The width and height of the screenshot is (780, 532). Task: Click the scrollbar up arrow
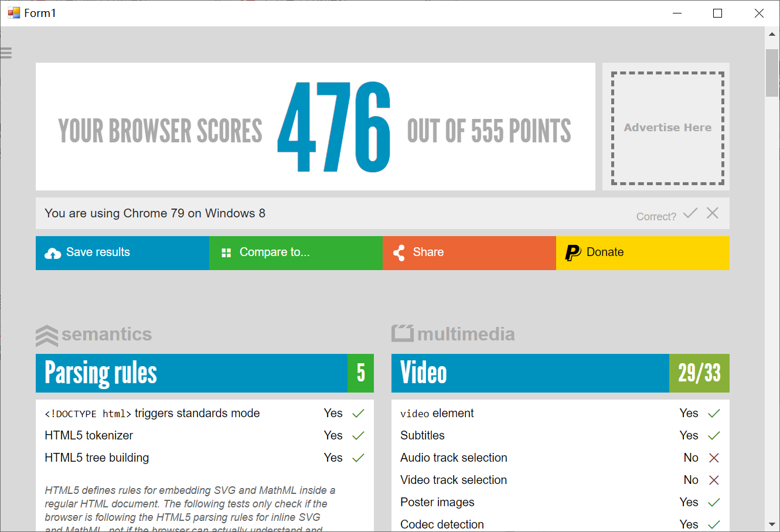[772, 34]
